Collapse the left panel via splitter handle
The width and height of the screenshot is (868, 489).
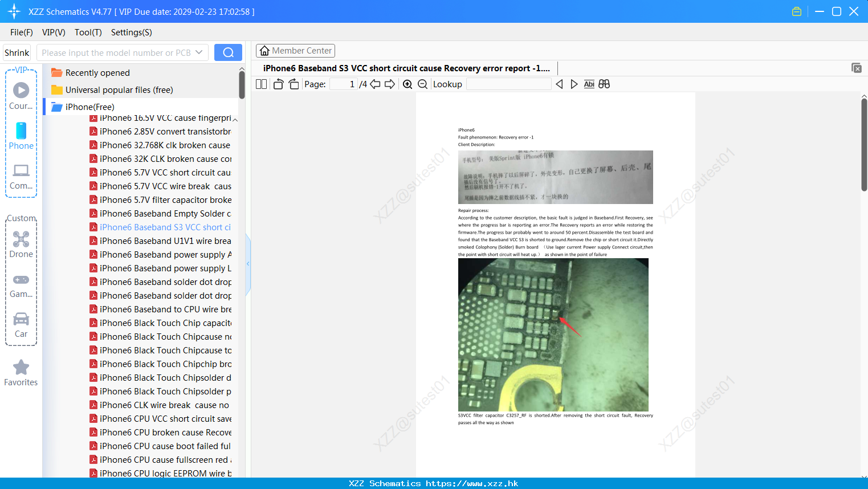coord(248,264)
